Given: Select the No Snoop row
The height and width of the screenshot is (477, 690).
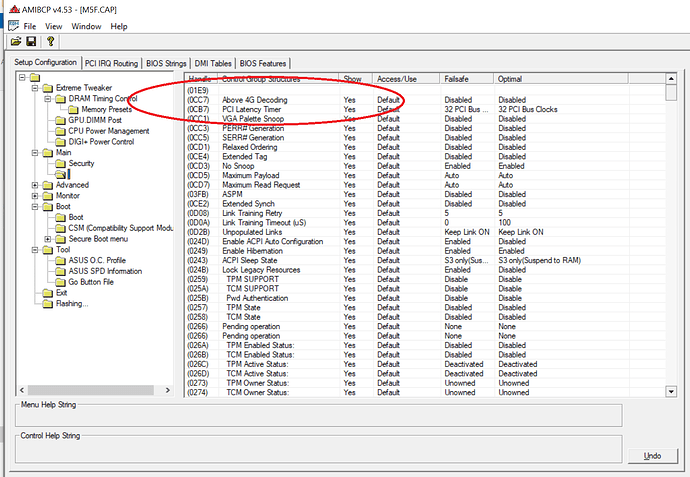Looking at the screenshot, I should 425,166.
